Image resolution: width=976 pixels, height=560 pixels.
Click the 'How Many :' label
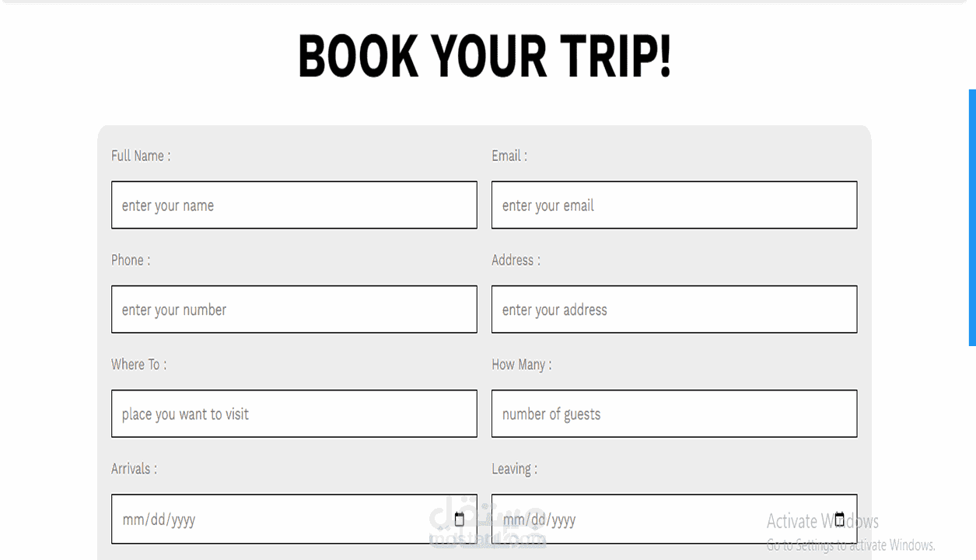pyautogui.click(x=522, y=364)
